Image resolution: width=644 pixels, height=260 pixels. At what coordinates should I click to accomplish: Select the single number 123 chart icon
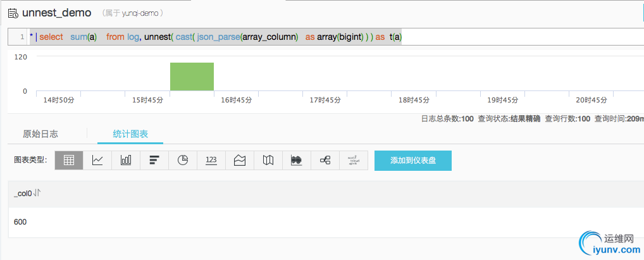tap(211, 160)
